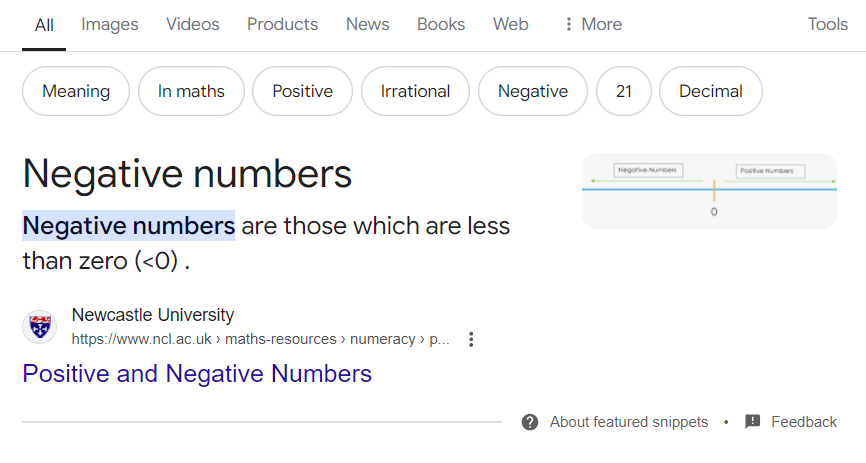Screen dimensions: 866x463
Task: Expand the More search categories menu
Action: click(x=592, y=24)
